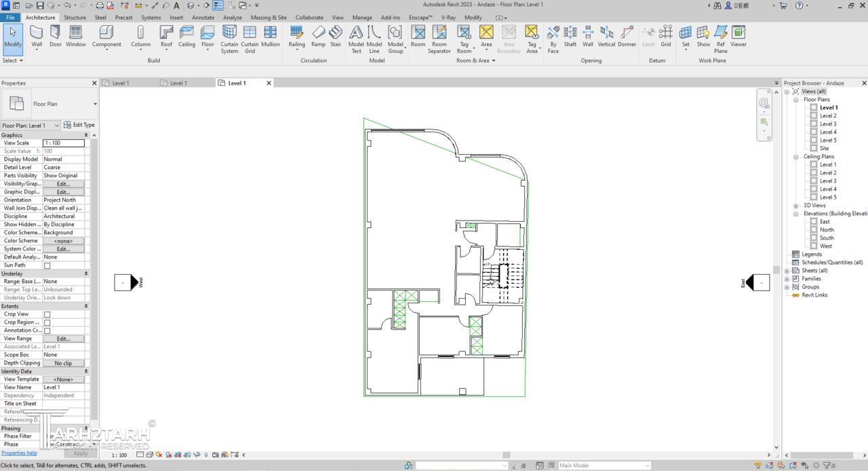Expand the 3D Views tree node

pyautogui.click(x=796, y=206)
